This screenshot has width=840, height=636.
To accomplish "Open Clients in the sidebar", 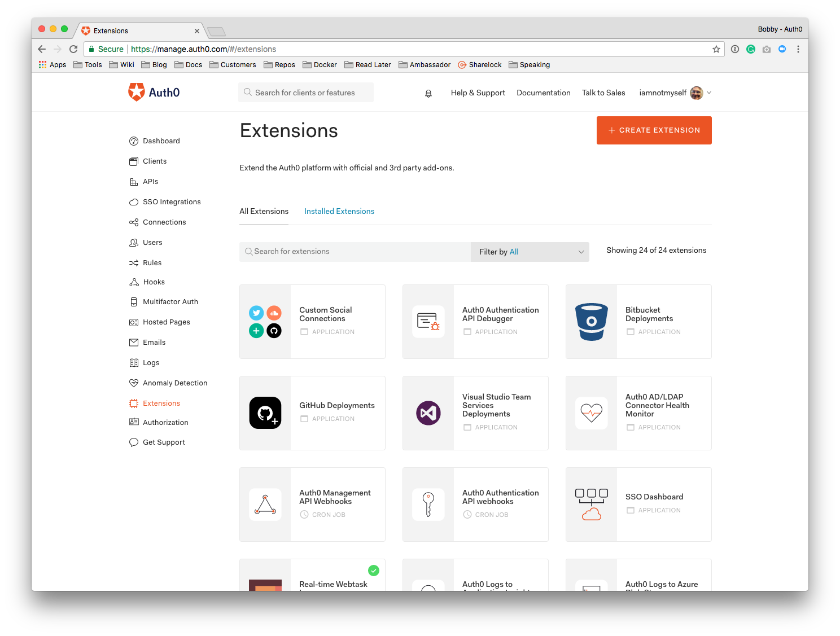I will [x=154, y=161].
